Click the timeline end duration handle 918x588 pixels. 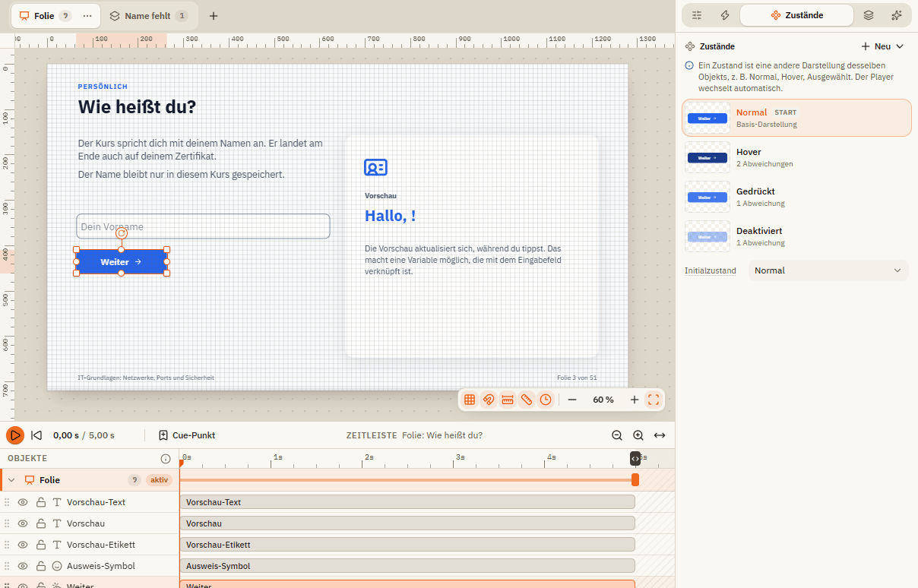[635, 480]
